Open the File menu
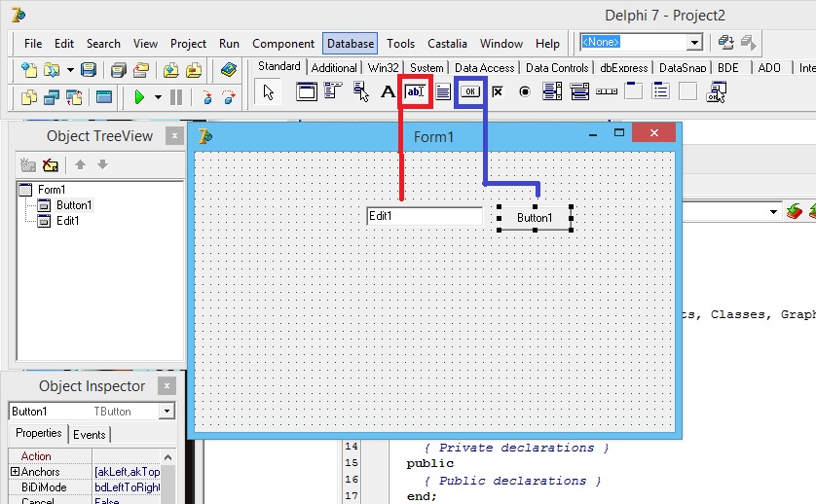 pos(33,44)
